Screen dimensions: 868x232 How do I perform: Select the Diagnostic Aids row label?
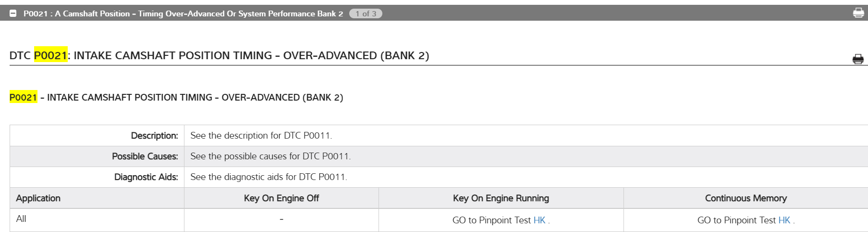click(146, 177)
